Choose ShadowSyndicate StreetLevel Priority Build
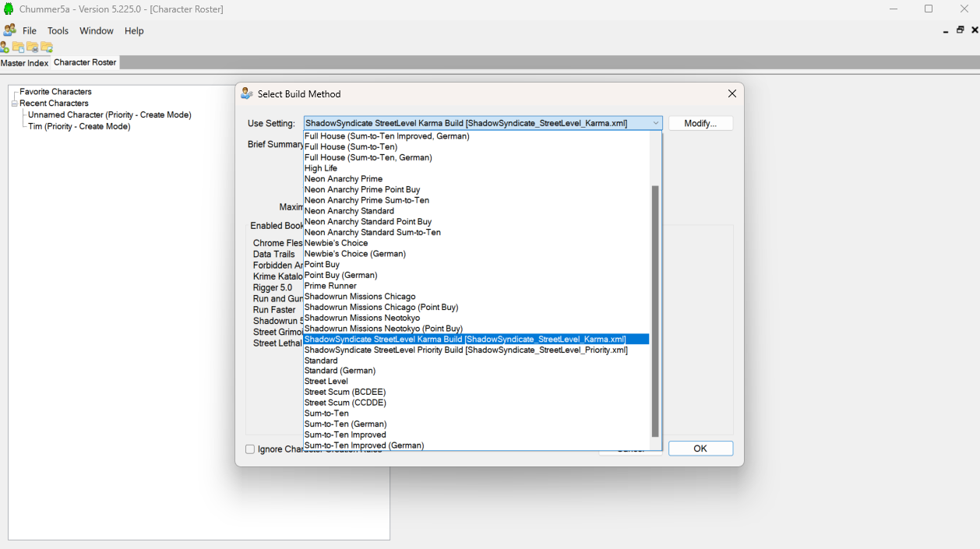Screen dimensions: 980x549 476,350
